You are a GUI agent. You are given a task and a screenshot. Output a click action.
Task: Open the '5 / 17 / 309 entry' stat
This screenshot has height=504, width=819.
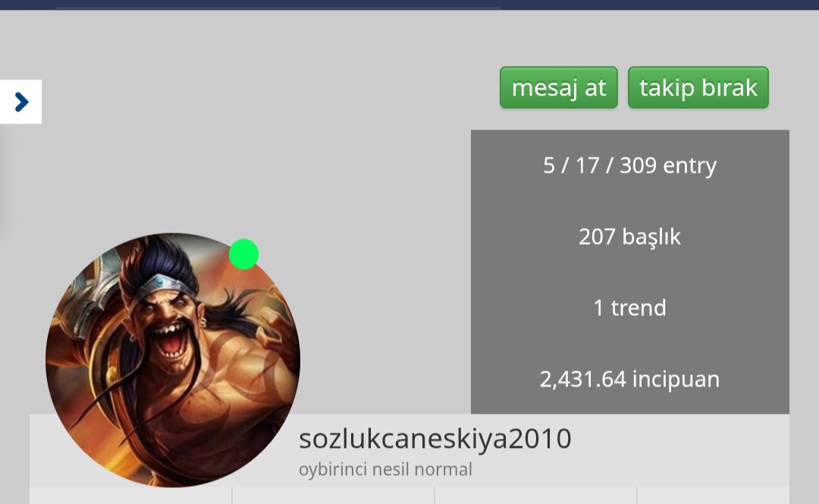click(x=629, y=165)
